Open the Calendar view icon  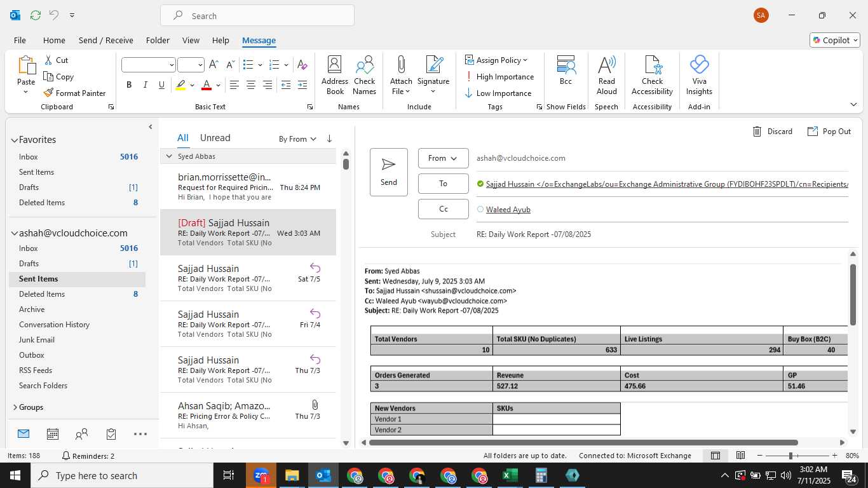point(53,434)
